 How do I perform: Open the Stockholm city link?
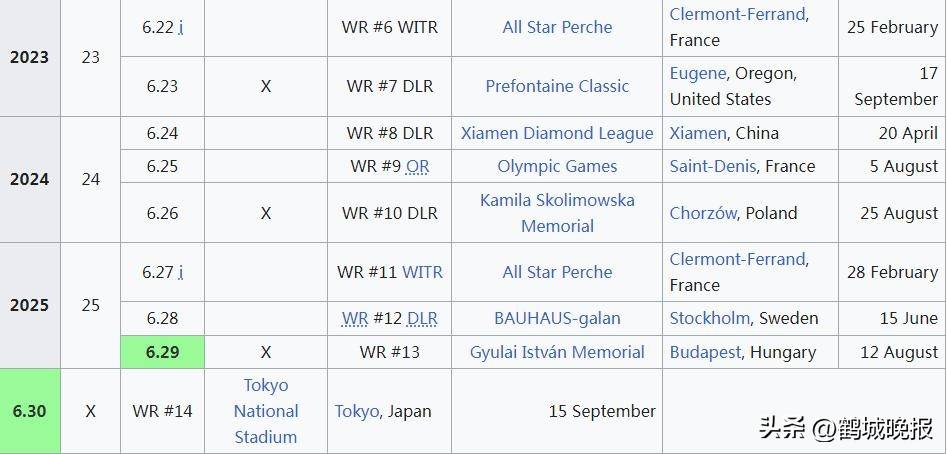coord(710,318)
